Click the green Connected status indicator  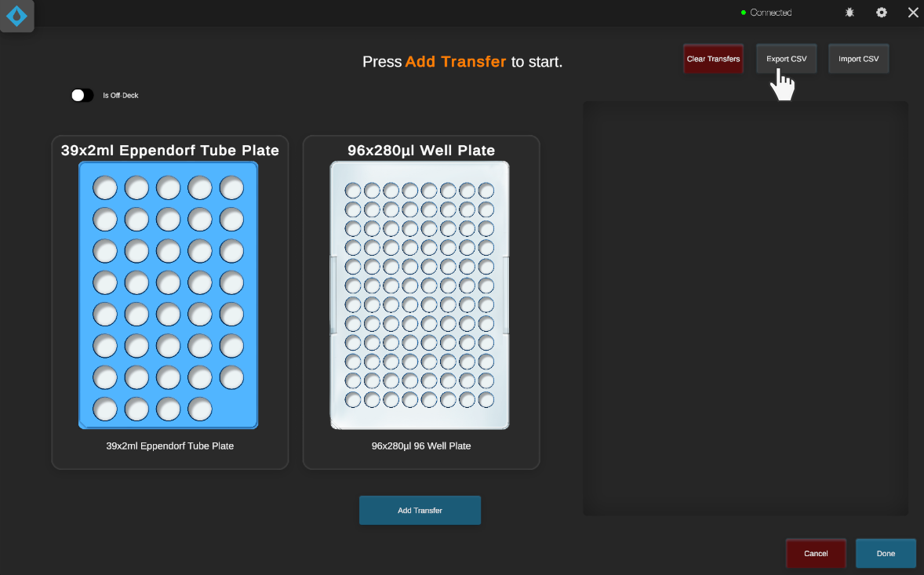click(744, 13)
